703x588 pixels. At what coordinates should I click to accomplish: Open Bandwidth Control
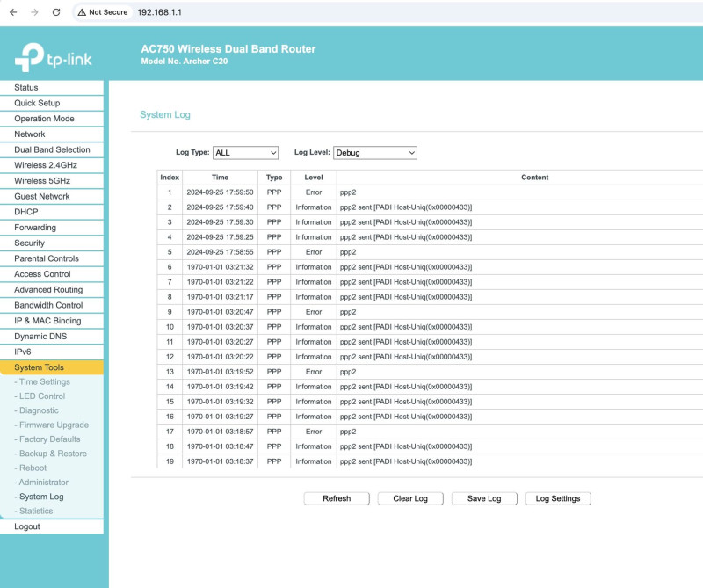coord(52,305)
